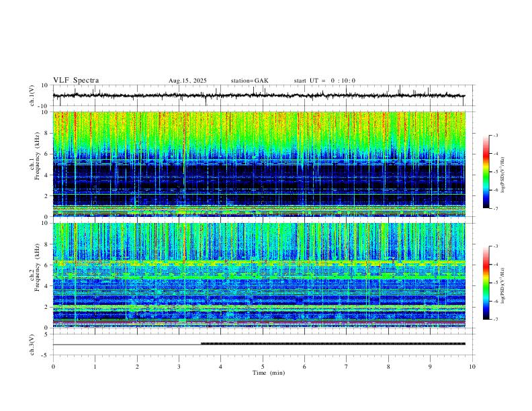Click time axis tick label "9"
Screen dimensions: 532x411
(x=430, y=367)
